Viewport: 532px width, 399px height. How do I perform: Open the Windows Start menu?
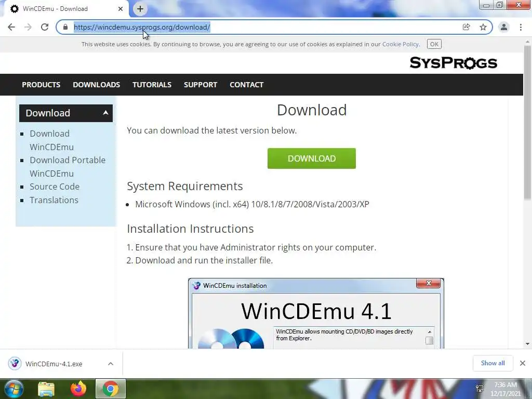pos(14,389)
